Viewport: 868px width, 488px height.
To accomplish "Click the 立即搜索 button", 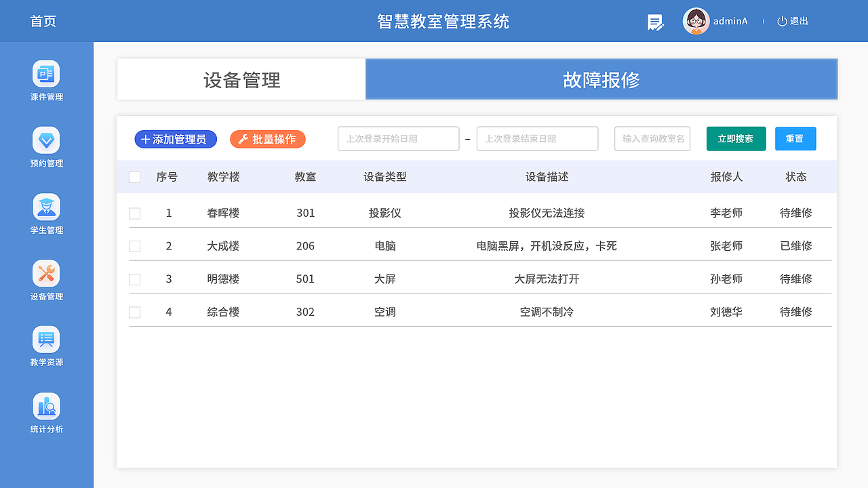I will tap(736, 138).
